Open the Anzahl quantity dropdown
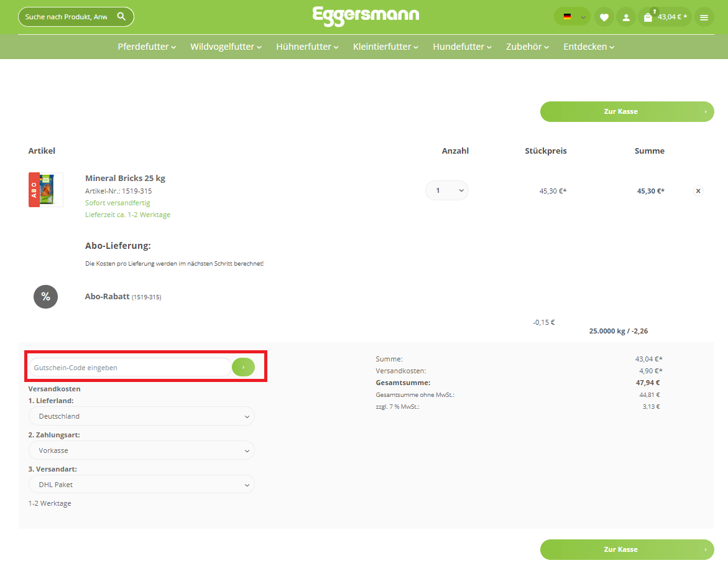This screenshot has width=728, height=568. tap(446, 190)
